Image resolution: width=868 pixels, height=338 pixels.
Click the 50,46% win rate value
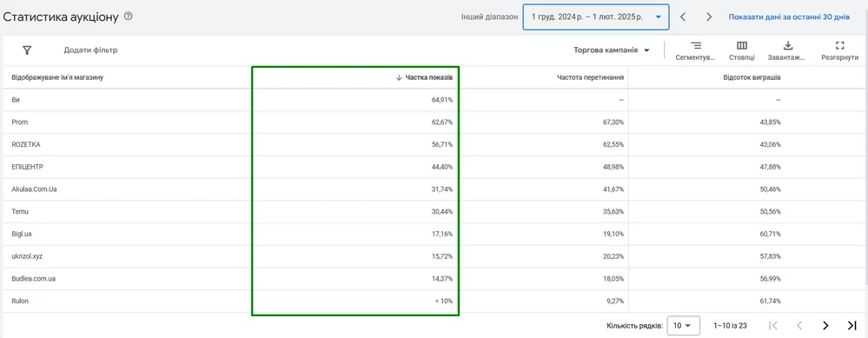[x=770, y=189]
